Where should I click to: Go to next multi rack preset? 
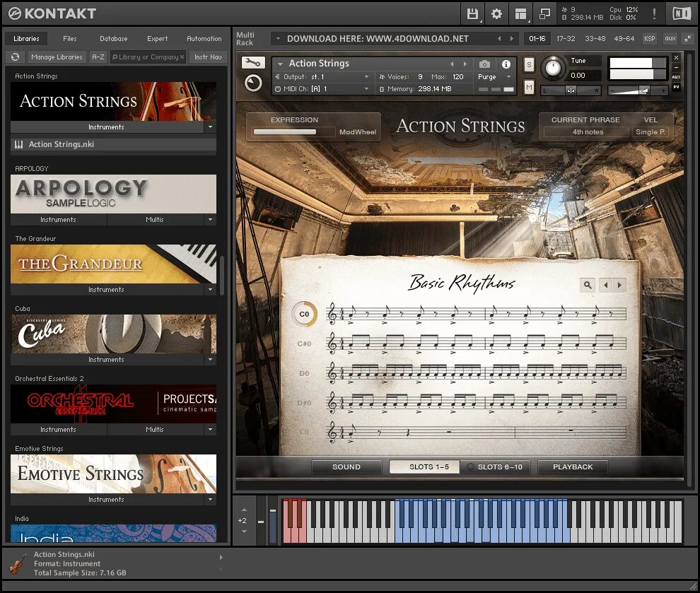tap(512, 39)
